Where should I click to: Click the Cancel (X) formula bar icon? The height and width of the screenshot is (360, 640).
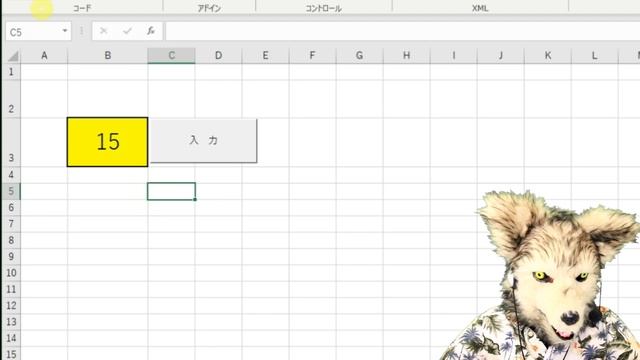click(104, 31)
